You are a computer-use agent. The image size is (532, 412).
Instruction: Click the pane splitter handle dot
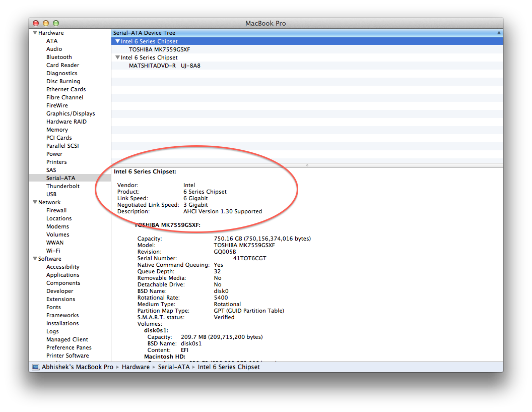307,165
